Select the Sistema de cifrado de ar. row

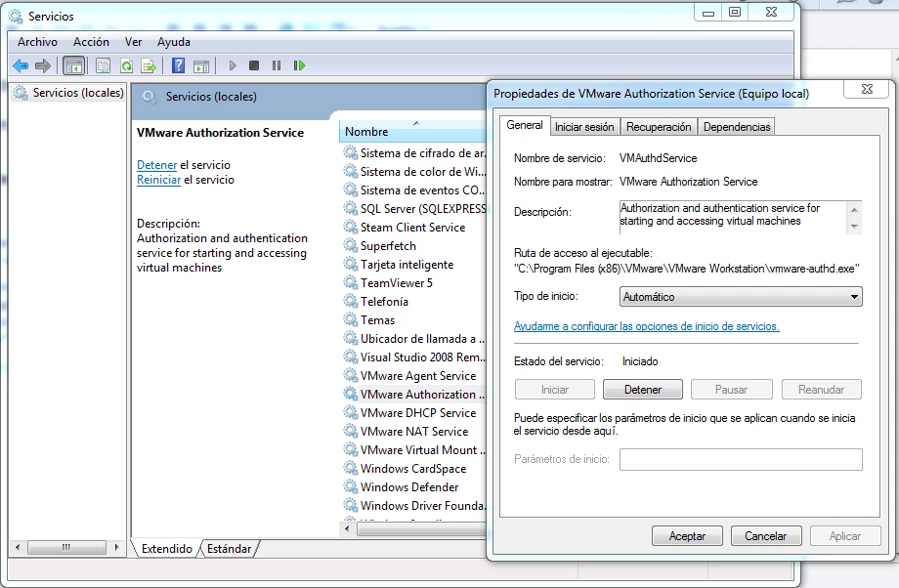click(414, 153)
